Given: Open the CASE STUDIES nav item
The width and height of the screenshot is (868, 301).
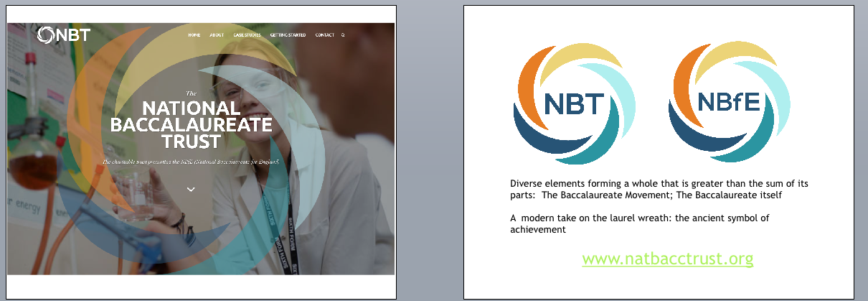Looking at the screenshot, I should pos(247,35).
